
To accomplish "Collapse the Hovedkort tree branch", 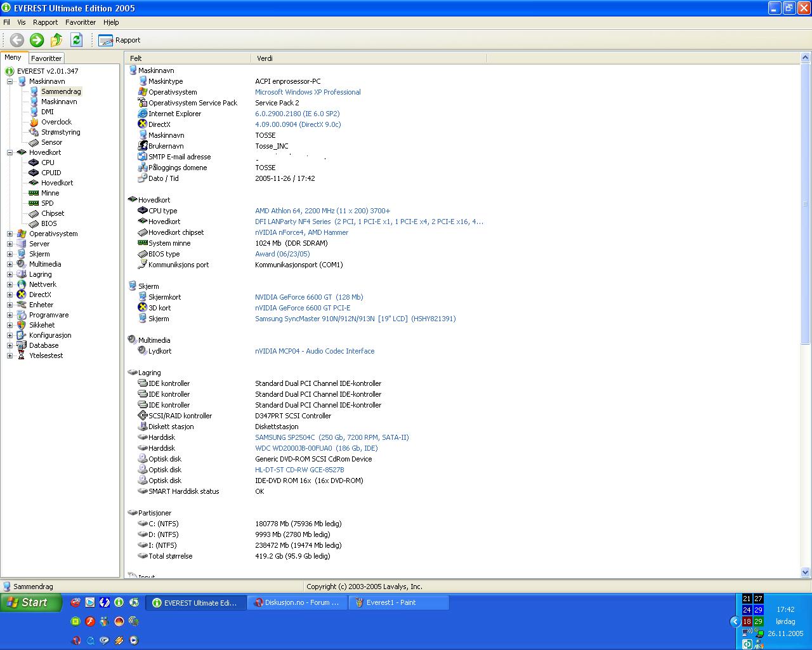I will pyautogui.click(x=10, y=152).
